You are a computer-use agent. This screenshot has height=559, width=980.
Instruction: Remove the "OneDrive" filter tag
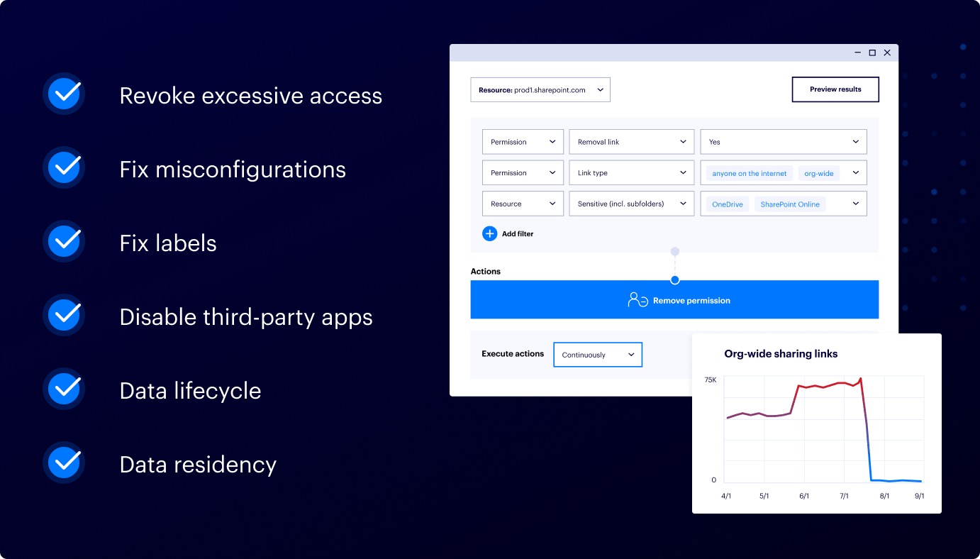[x=726, y=204]
